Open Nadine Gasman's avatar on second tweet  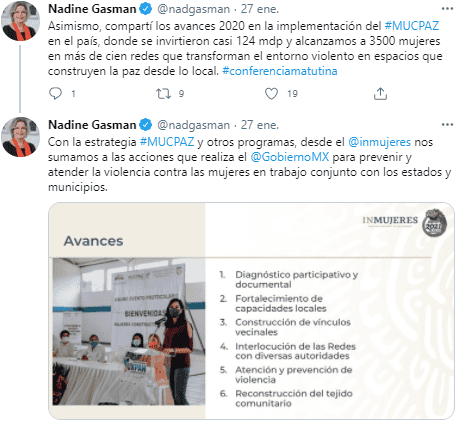click(x=20, y=137)
